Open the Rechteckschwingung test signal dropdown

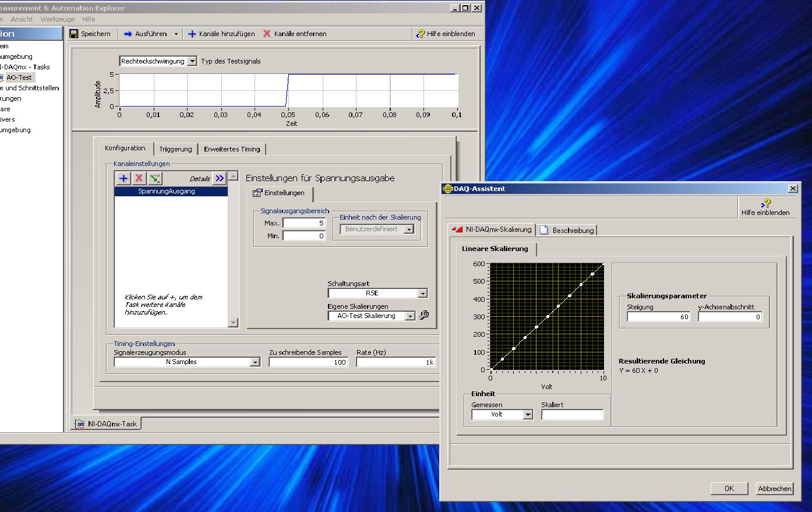click(x=192, y=61)
